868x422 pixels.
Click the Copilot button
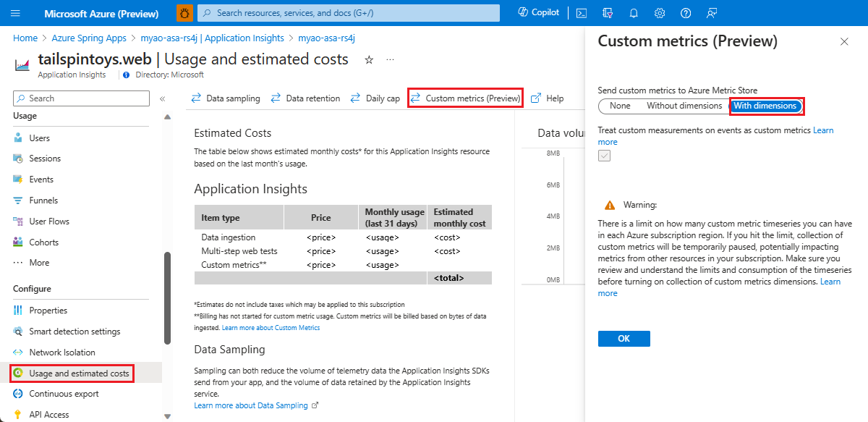(539, 13)
